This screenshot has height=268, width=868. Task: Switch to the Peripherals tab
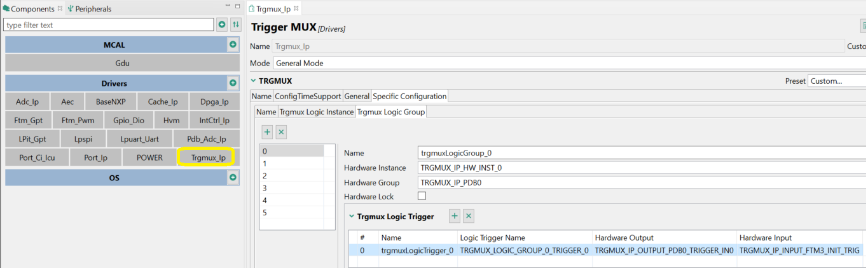(89, 9)
